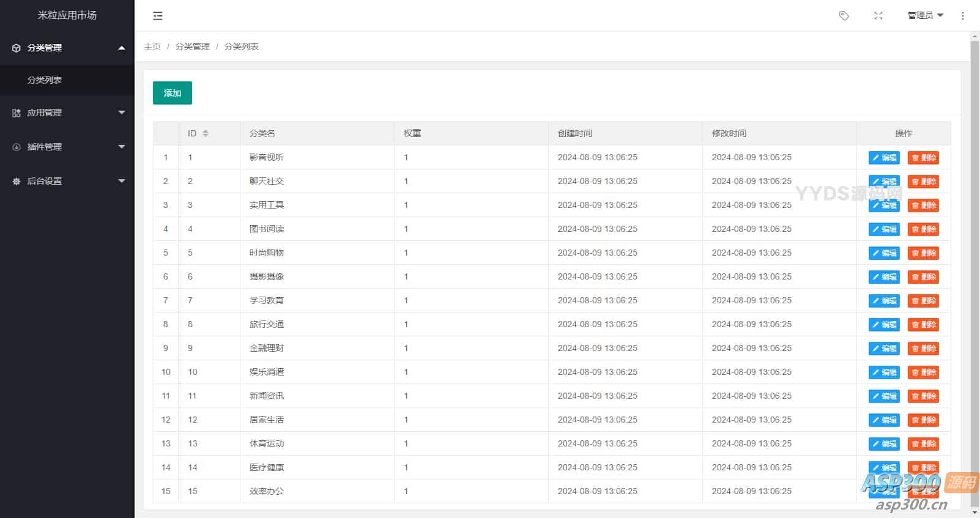The height and width of the screenshot is (518, 980).
Task: Edit the 影音视听 category row
Action: pos(884,158)
